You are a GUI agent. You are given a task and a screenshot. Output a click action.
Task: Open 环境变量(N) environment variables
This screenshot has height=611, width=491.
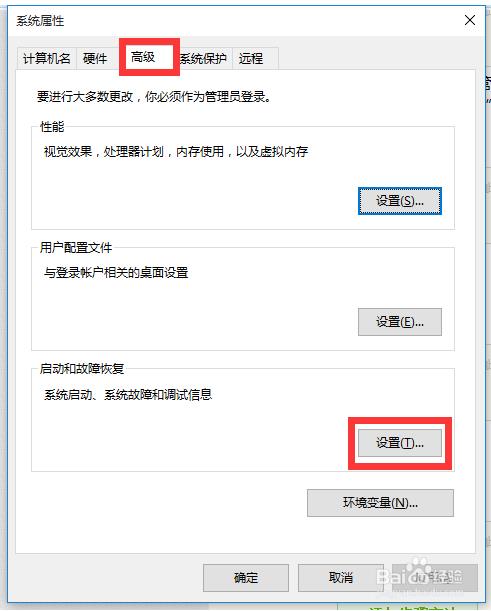point(380,503)
